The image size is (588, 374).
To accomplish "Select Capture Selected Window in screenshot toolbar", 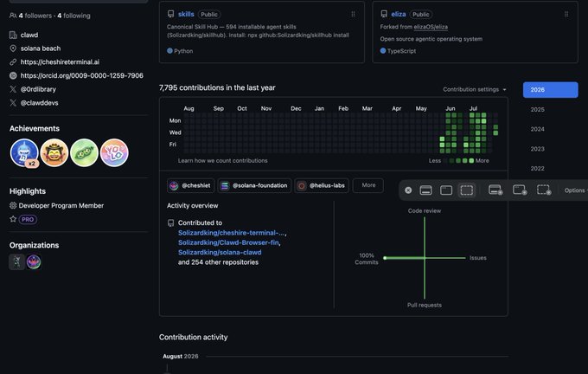I will pyautogui.click(x=446, y=190).
